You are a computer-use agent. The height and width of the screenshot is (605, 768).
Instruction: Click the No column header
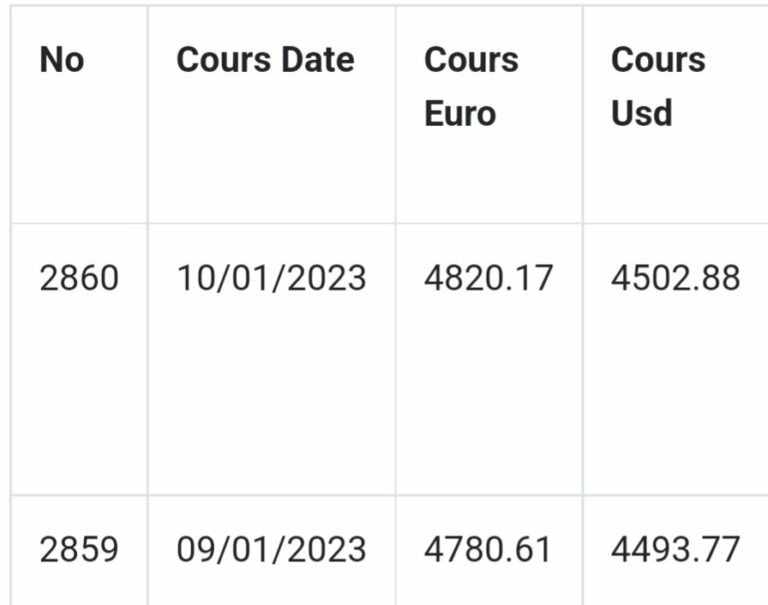tap(62, 60)
